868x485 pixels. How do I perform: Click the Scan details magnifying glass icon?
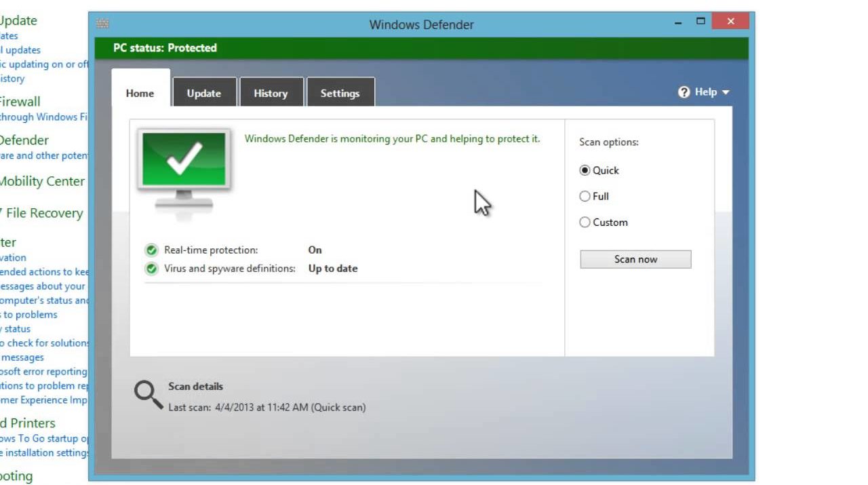click(147, 394)
